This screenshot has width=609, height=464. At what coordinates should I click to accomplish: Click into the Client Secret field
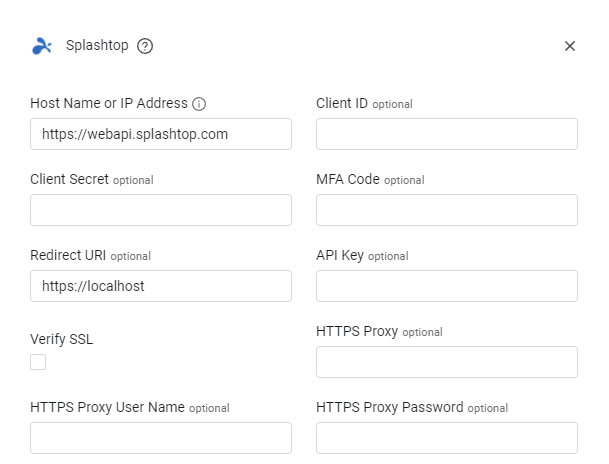[x=161, y=210]
